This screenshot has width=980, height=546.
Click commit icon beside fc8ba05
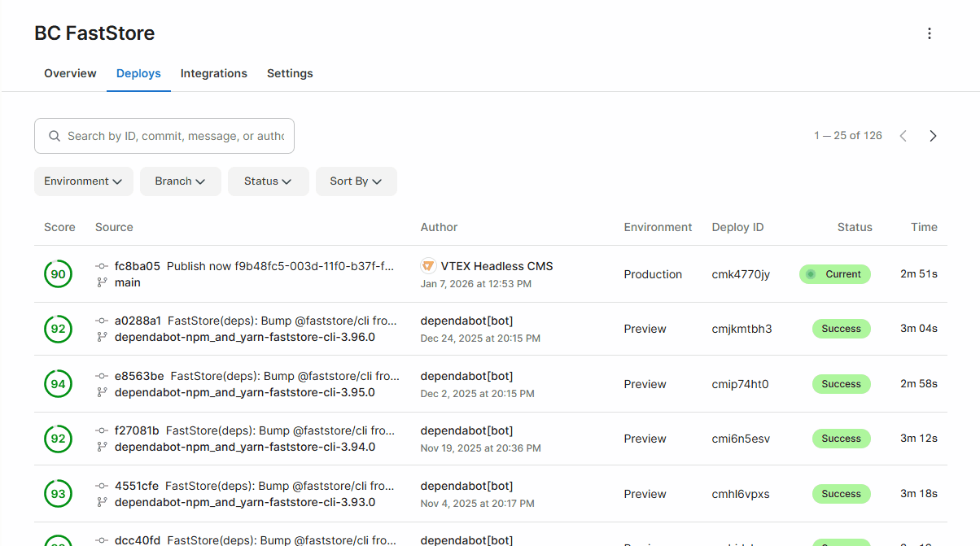pyautogui.click(x=102, y=266)
